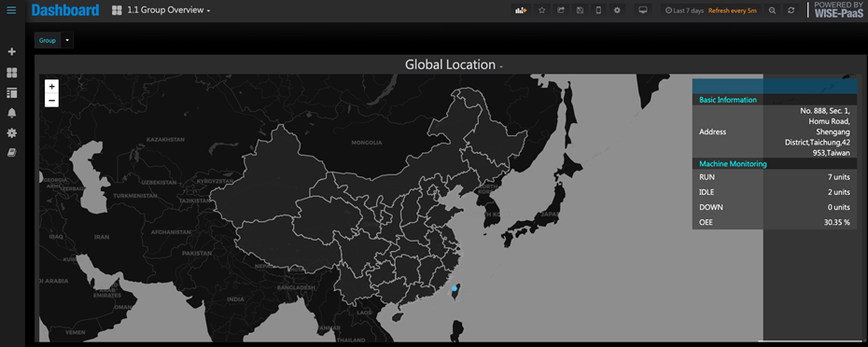
Task: Open the book documentation icon in sidebar
Action: point(11,152)
